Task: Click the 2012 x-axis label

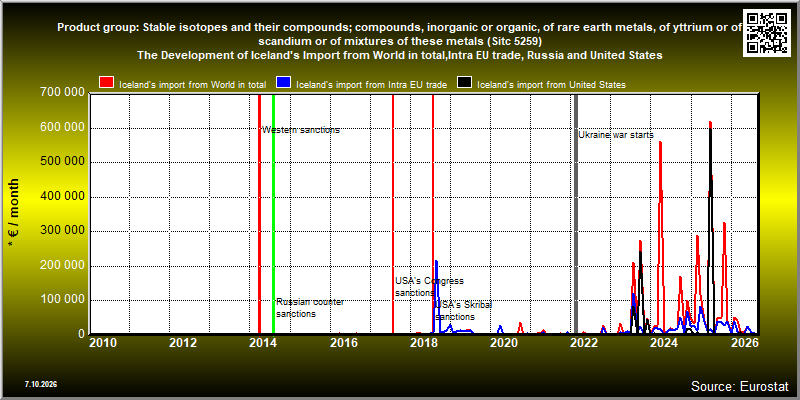Action: click(183, 342)
